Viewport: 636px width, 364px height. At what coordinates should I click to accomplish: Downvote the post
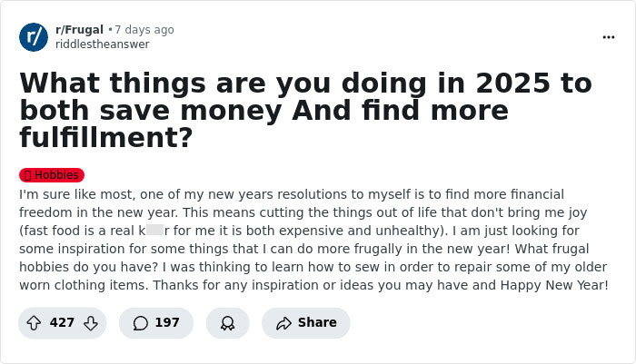pos(90,322)
